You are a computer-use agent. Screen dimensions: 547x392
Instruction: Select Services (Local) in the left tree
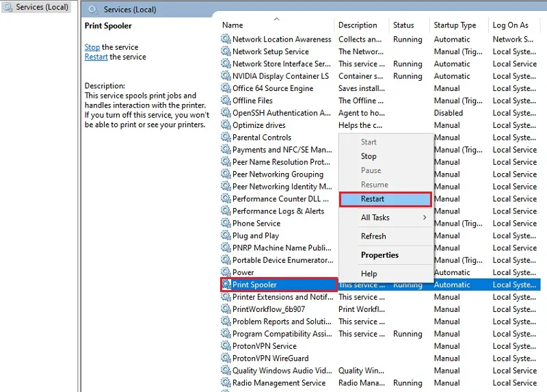36,7
